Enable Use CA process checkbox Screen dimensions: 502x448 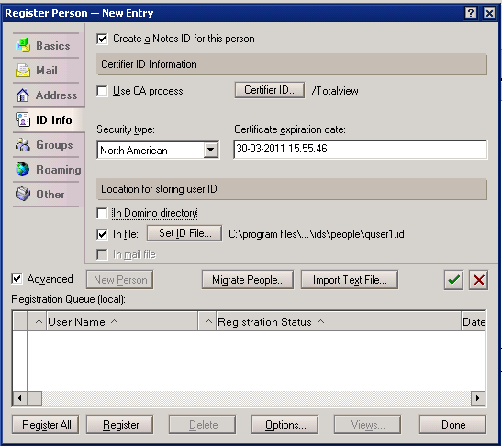102,91
